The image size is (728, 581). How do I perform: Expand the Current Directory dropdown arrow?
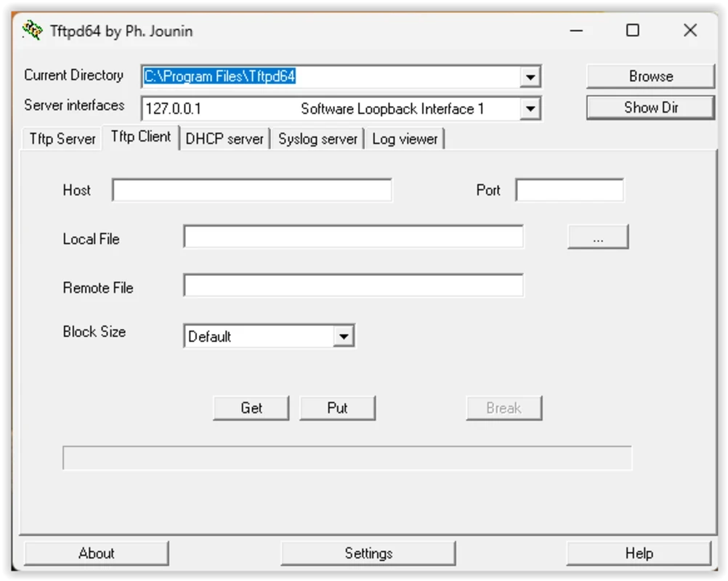coord(530,76)
